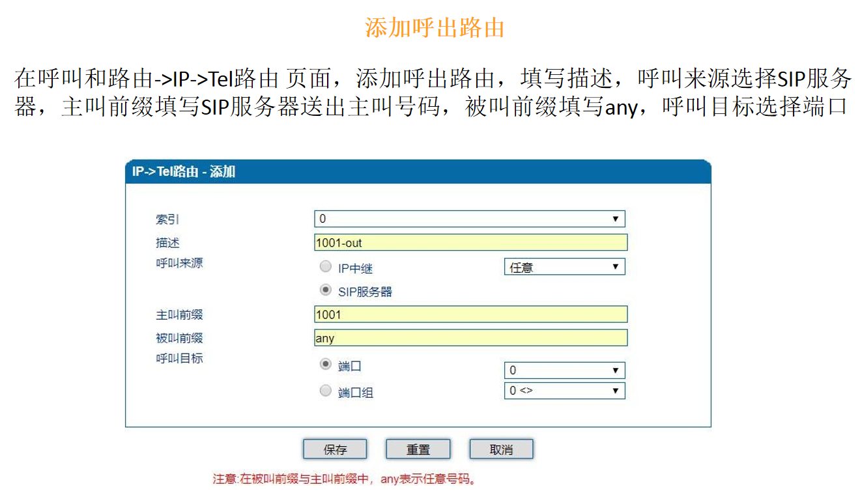Click the 描述 field containing 1001-out
Screen dimensions: 860x504
click(x=470, y=243)
